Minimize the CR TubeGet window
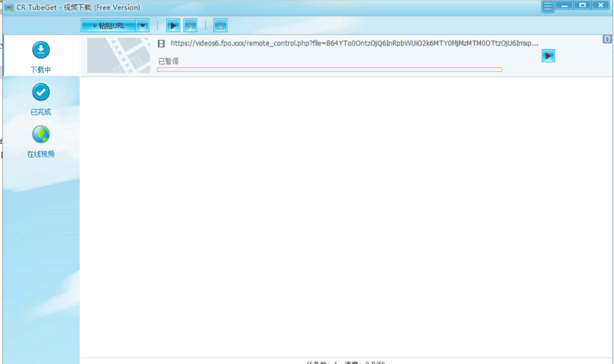This screenshot has width=614, height=364. (x=564, y=5)
